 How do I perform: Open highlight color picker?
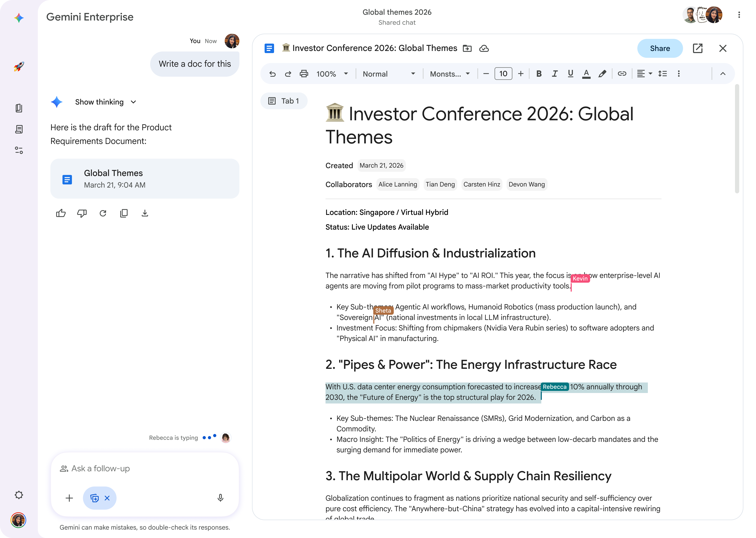point(602,74)
